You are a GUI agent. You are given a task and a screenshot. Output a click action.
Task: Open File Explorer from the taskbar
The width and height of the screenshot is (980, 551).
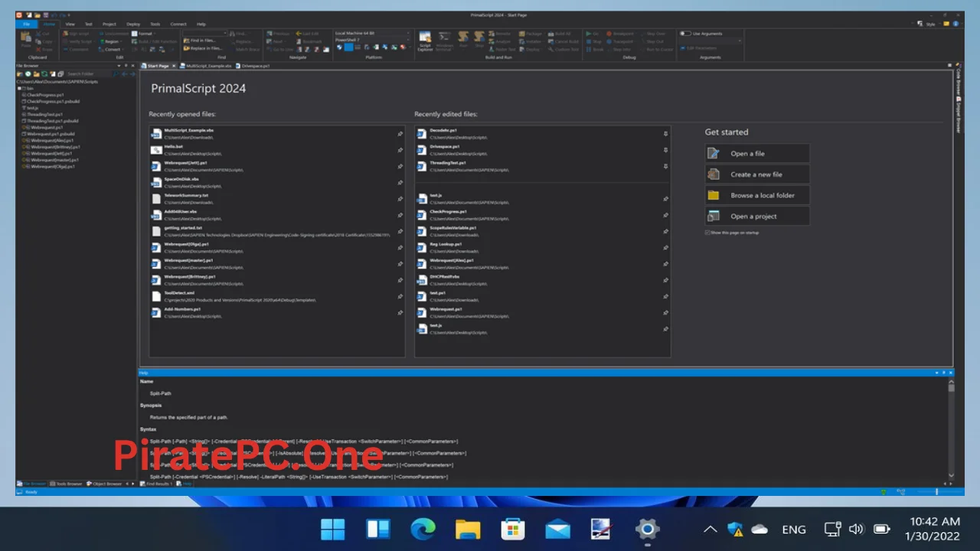coord(468,529)
